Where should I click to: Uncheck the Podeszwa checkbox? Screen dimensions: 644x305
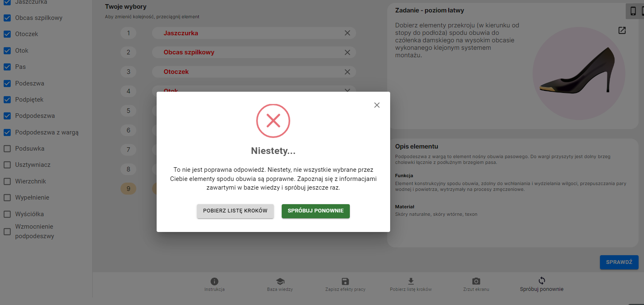click(7, 83)
